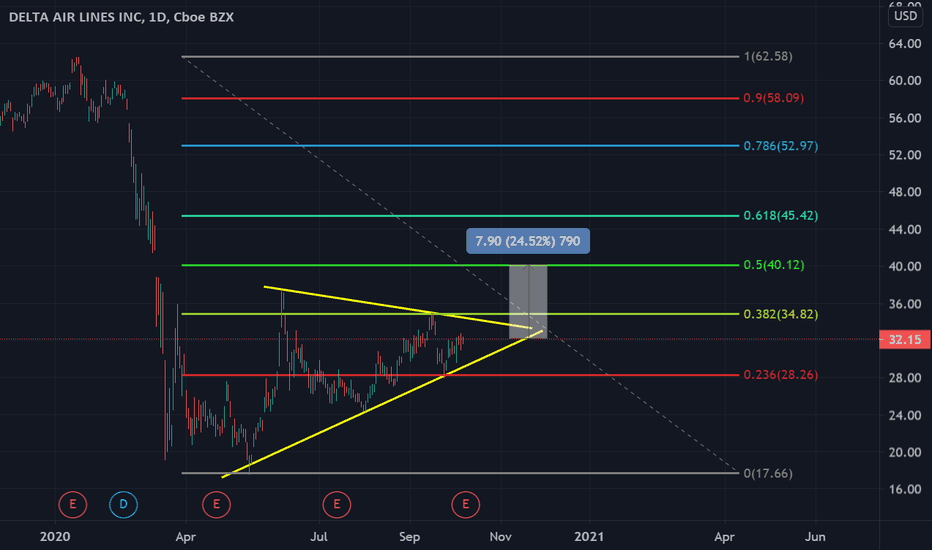
Task: Click the 0.5(40.12) Fibonacci level label
Action: [774, 265]
